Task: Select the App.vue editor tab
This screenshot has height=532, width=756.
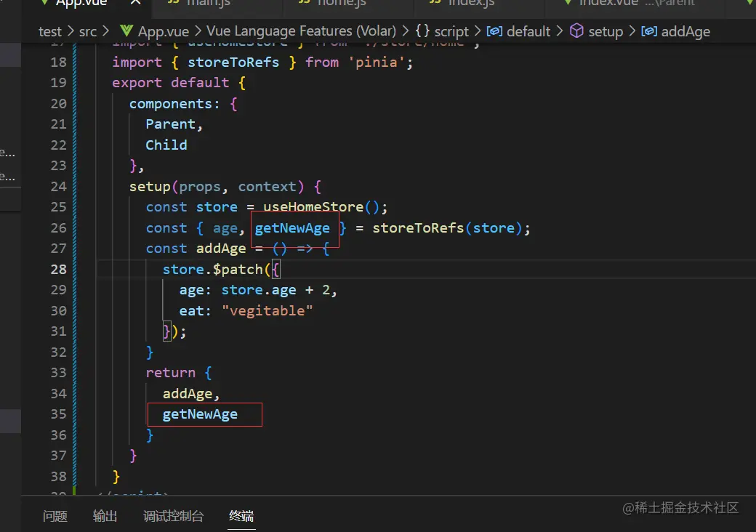Action: pyautogui.click(x=82, y=4)
